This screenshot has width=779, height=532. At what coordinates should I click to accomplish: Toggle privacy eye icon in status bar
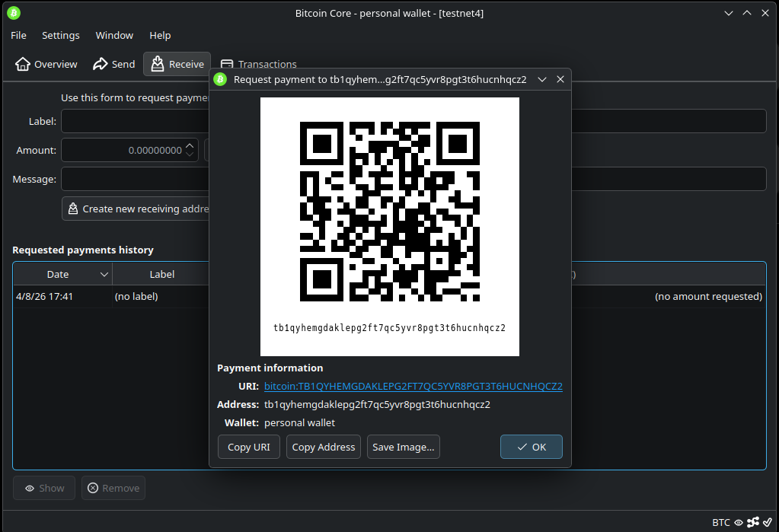739,523
